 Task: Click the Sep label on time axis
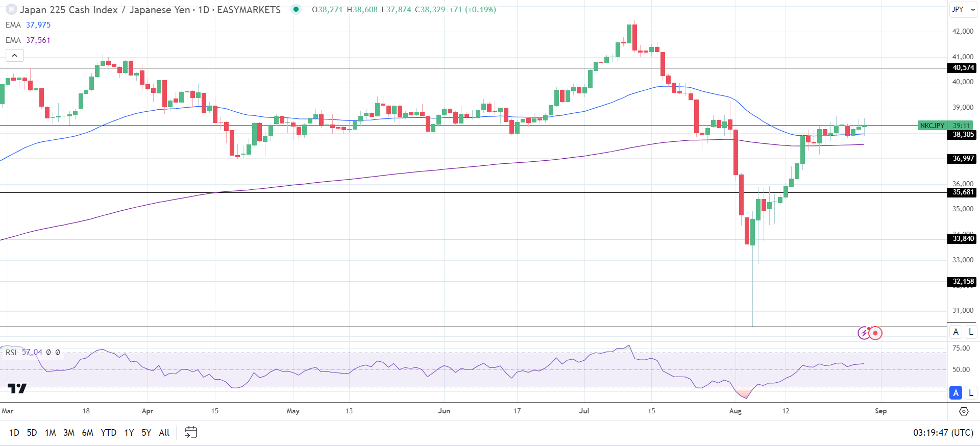(881, 411)
